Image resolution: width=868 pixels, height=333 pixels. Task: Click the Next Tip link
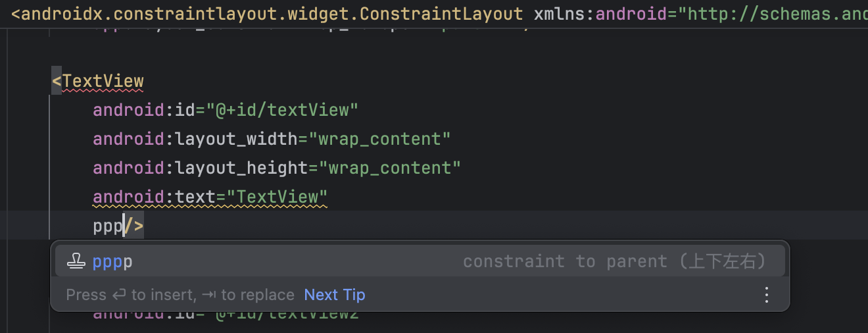coord(334,295)
